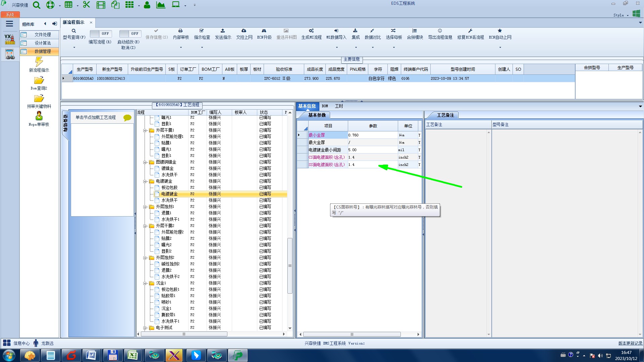Click the 内部审核 print icon
644x362 pixels.
(x=180, y=31)
